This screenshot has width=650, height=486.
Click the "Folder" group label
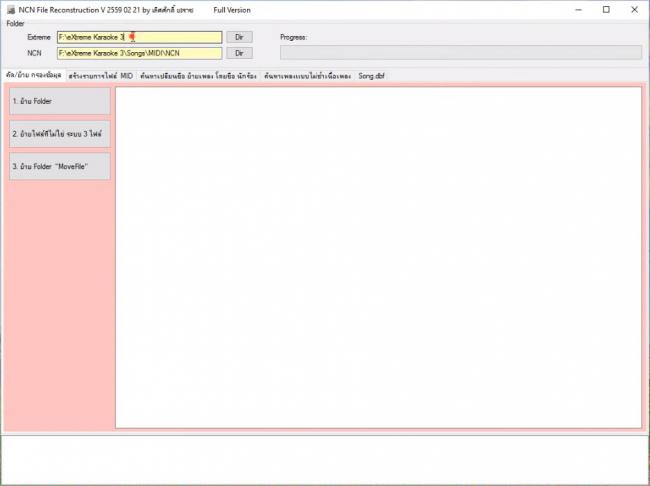(15, 24)
